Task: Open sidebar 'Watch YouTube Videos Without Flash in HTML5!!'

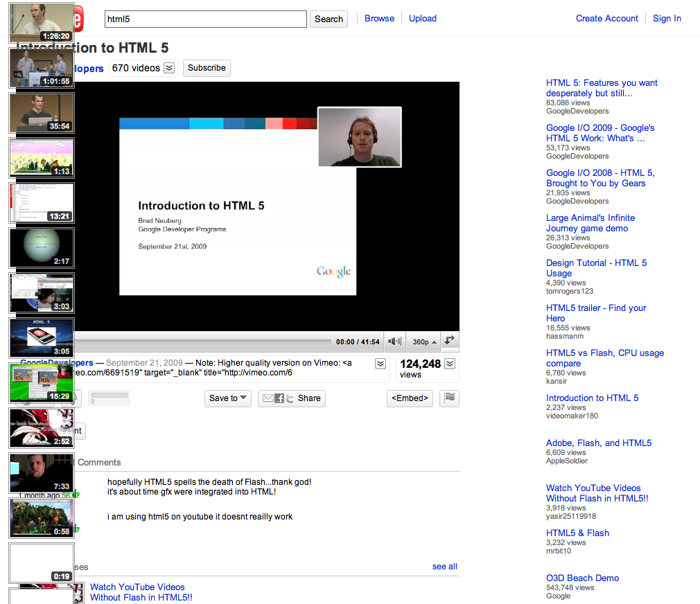Action: pyautogui.click(x=597, y=493)
